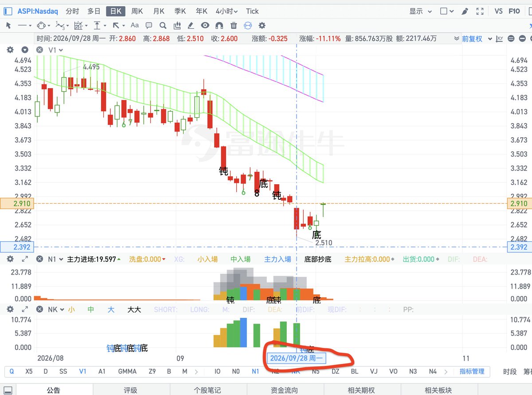This screenshot has height=395, width=532.
Task: Toggle the sync drawings icon
Action: click(x=248, y=26)
